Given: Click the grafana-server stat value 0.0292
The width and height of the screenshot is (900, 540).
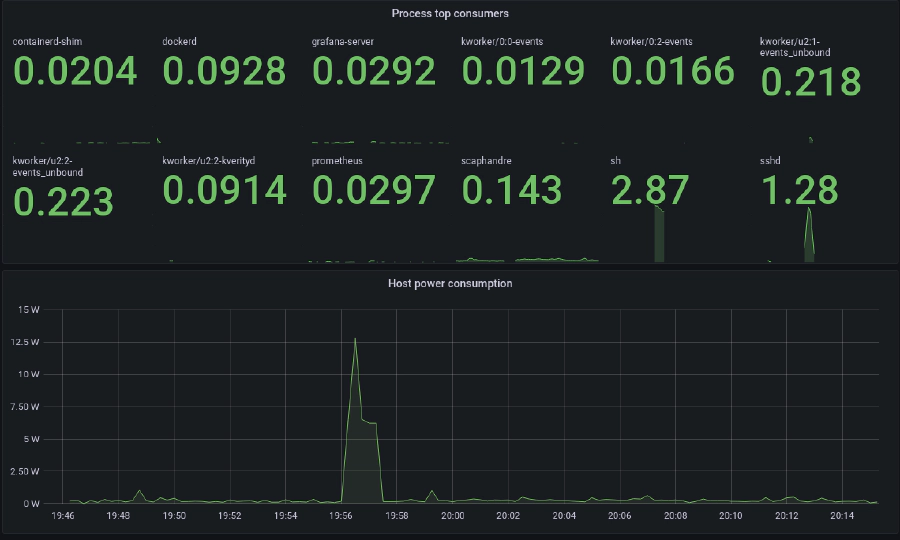Looking at the screenshot, I should [374, 71].
